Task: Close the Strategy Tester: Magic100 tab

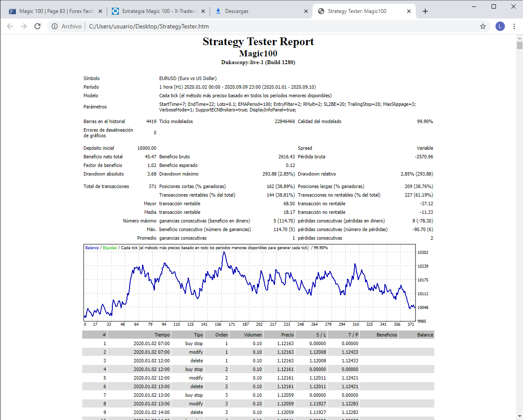Action: click(x=409, y=11)
